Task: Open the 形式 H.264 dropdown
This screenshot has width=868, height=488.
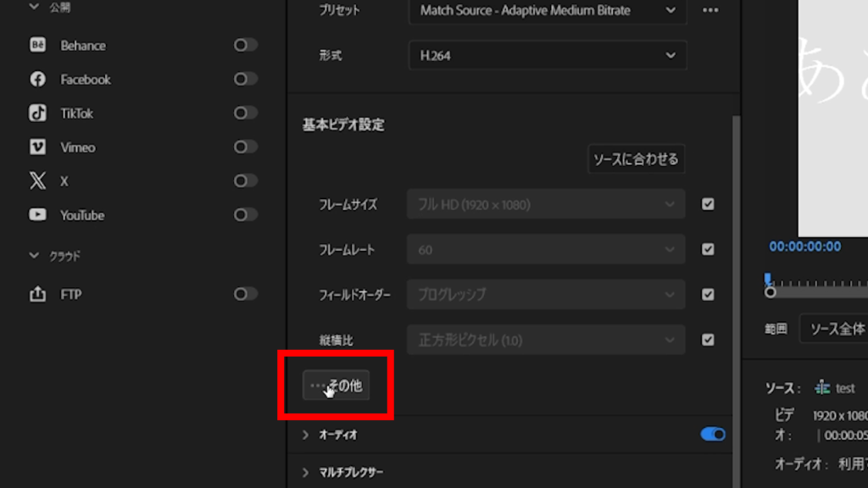Action: click(548, 55)
